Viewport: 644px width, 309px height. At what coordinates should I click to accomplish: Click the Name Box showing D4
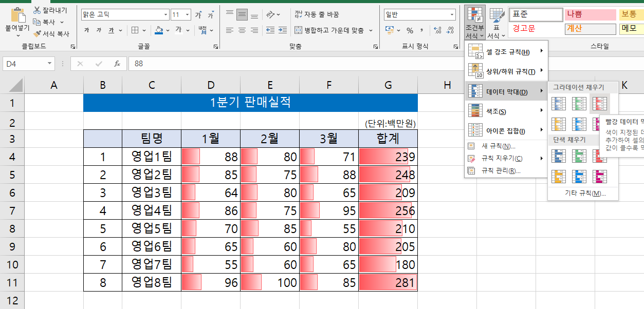29,64
